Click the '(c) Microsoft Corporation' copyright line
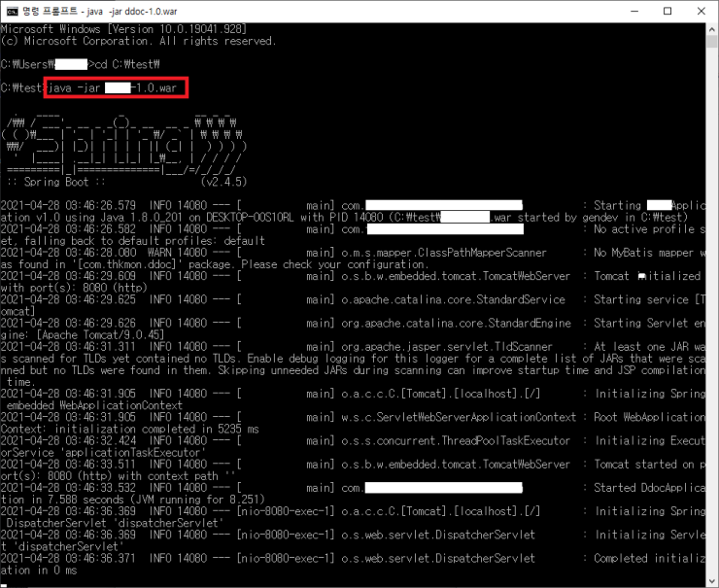 [138, 41]
